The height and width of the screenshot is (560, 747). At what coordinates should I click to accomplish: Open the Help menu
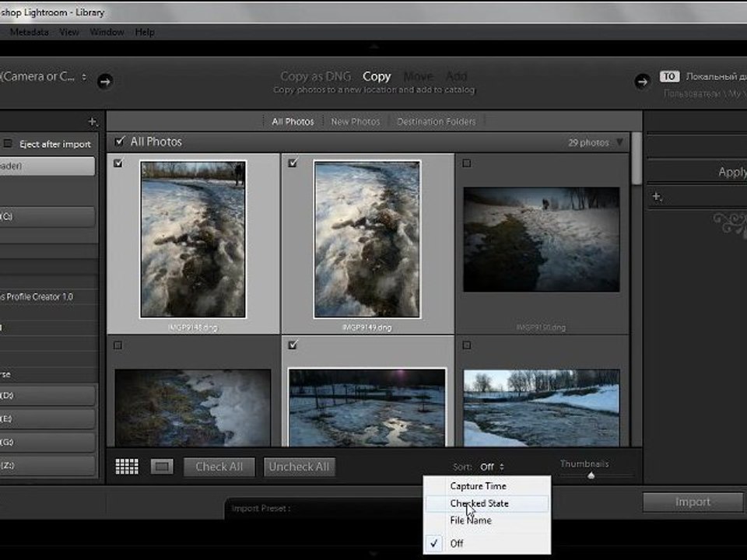coord(145,32)
